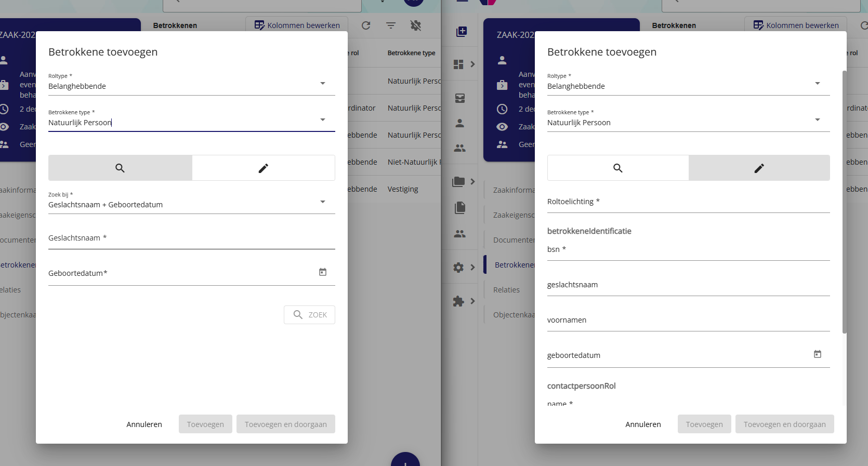
Task: Click the right dialog's vertical scrollbar
Action: pyautogui.click(x=844, y=203)
